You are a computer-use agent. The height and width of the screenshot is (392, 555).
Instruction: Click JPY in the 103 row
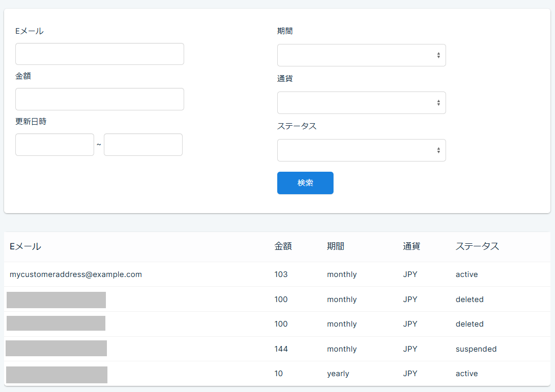point(410,274)
